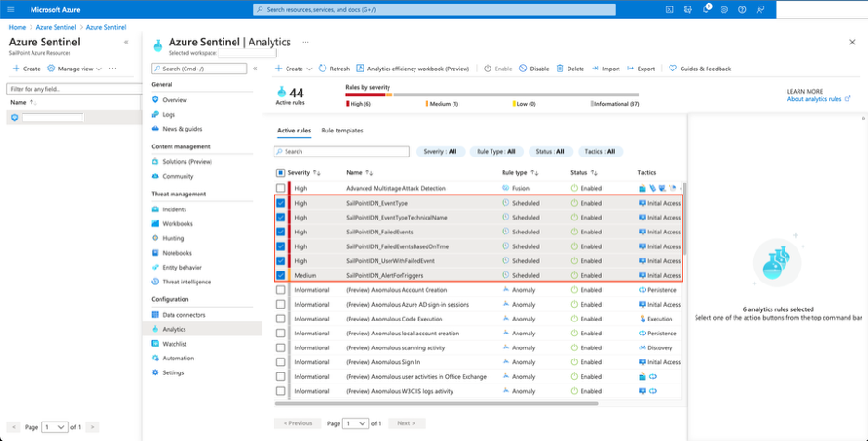This screenshot has width=868, height=441.
Task: Click Disable in the command bar
Action: [x=534, y=69]
